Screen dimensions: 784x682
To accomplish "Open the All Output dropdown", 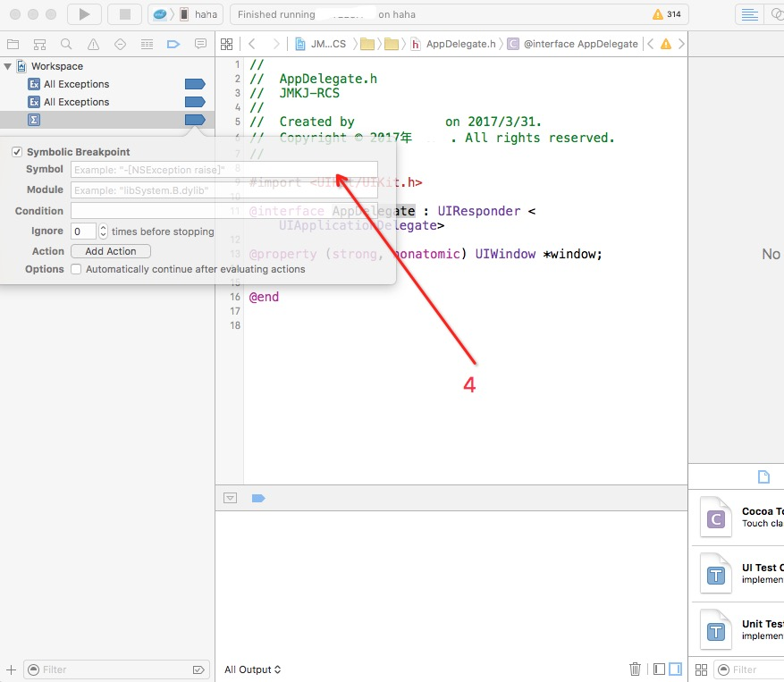I will pos(252,669).
